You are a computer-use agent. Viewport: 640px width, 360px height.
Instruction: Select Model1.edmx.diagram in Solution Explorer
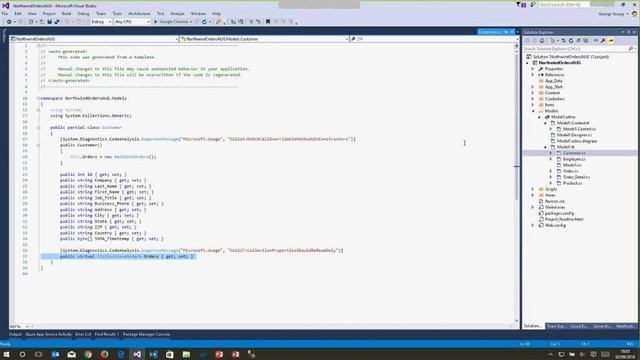(577, 141)
